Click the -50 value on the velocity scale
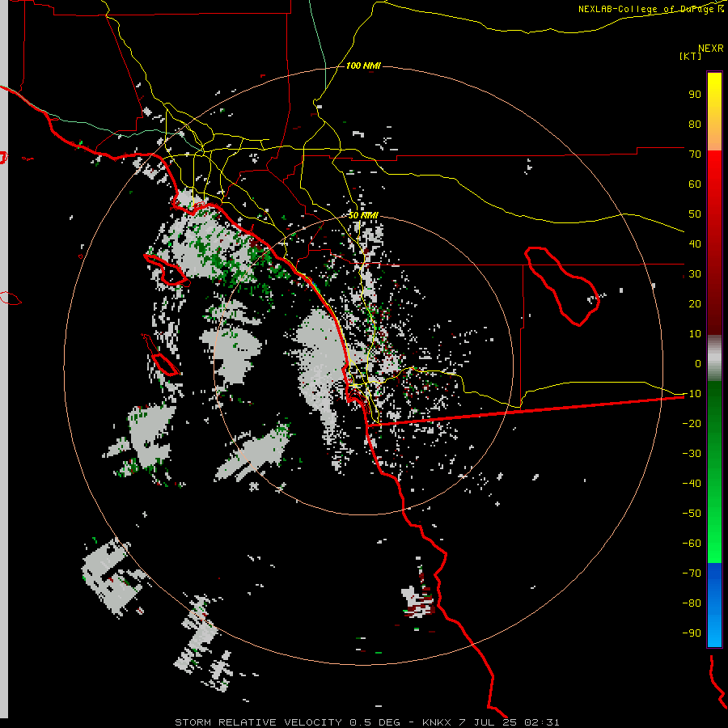728x728 pixels. 692,514
